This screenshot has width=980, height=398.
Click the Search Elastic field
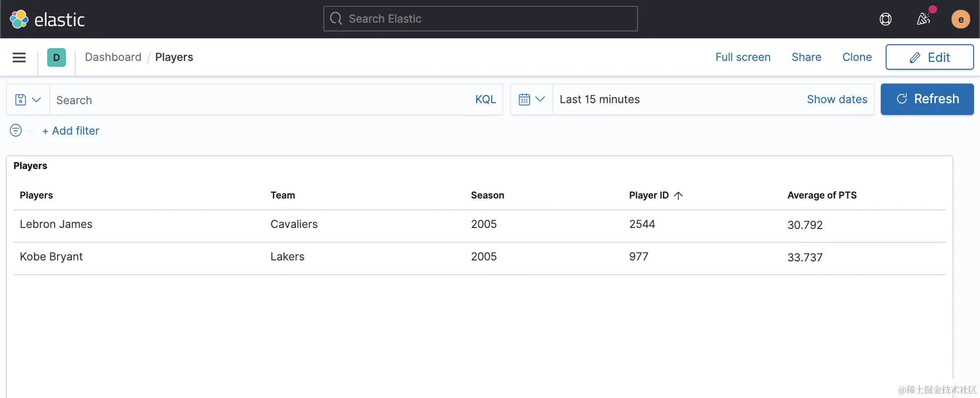pos(480,19)
